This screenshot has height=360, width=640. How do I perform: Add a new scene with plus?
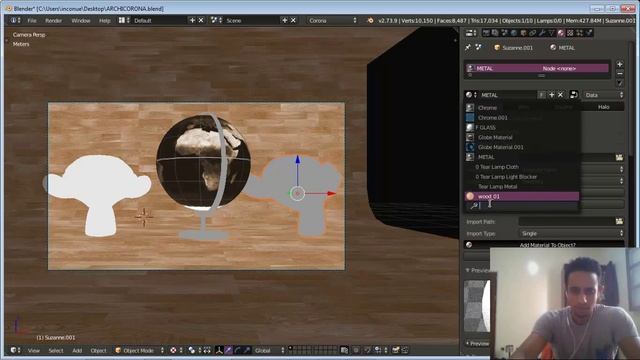pos(284,20)
